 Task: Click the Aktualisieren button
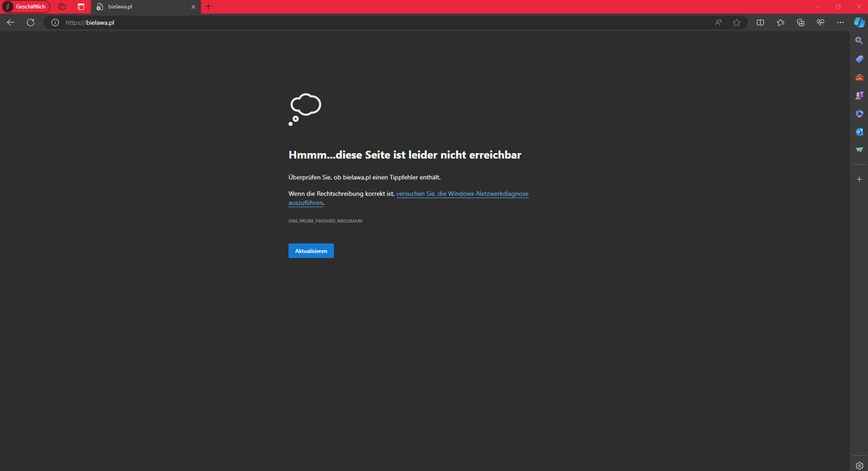click(310, 251)
